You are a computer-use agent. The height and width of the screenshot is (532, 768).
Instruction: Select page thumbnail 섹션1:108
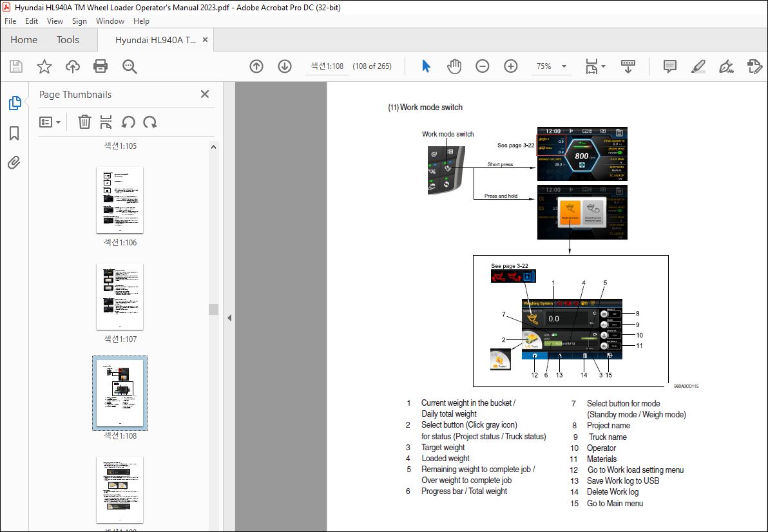tap(120, 393)
